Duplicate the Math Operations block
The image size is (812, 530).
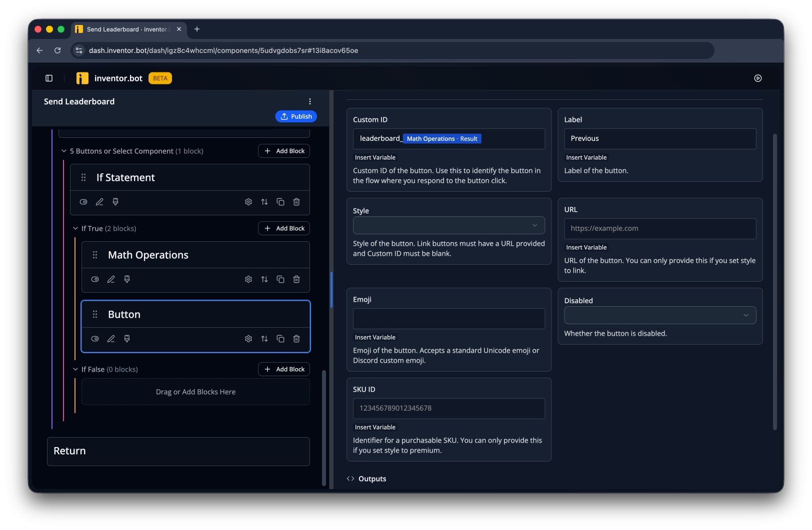pyautogui.click(x=280, y=279)
